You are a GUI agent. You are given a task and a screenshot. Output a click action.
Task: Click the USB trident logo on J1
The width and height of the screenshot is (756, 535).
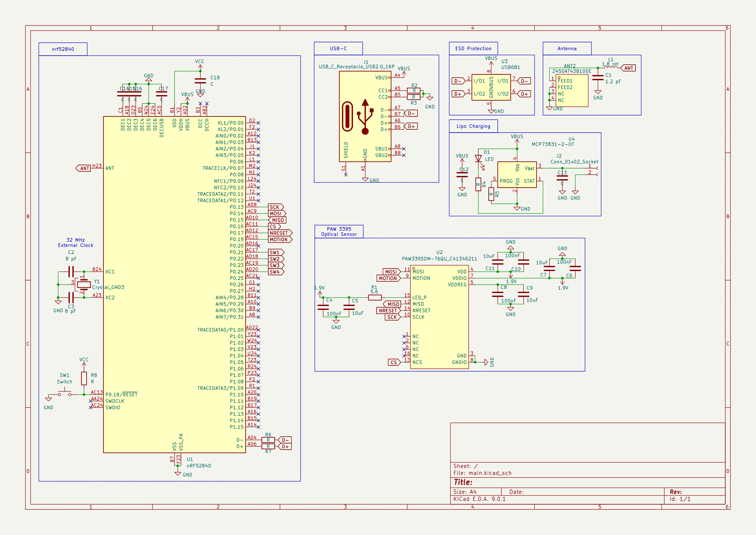[365, 117]
